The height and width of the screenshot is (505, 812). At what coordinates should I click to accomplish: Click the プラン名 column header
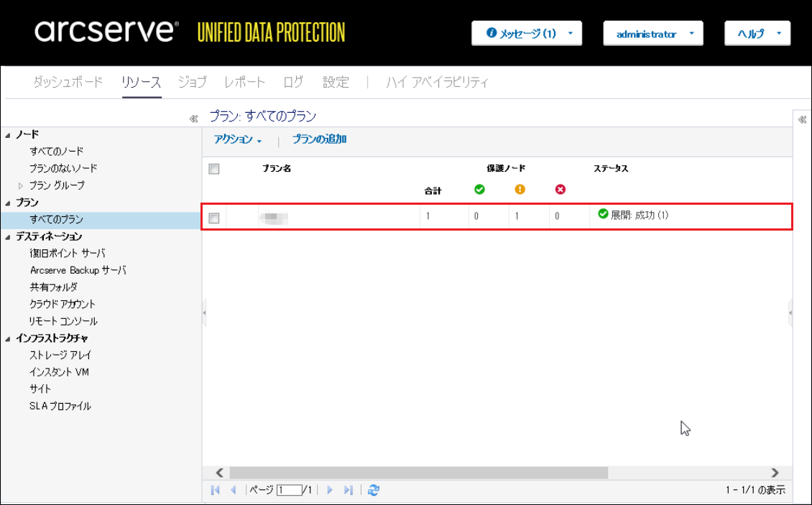[x=277, y=168]
